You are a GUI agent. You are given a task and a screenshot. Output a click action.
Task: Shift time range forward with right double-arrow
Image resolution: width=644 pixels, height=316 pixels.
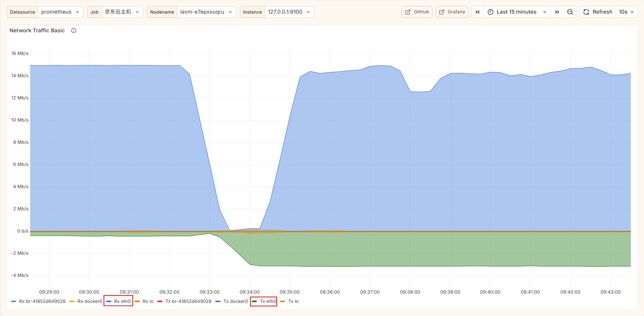pyautogui.click(x=557, y=12)
